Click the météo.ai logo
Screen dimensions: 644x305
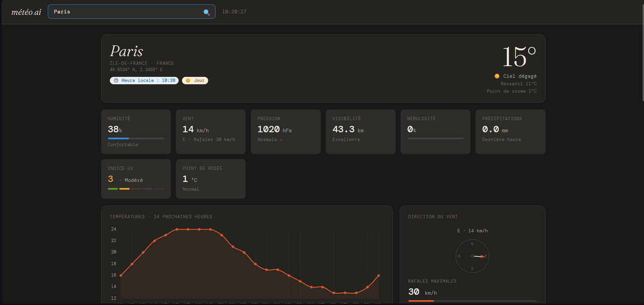pos(26,12)
